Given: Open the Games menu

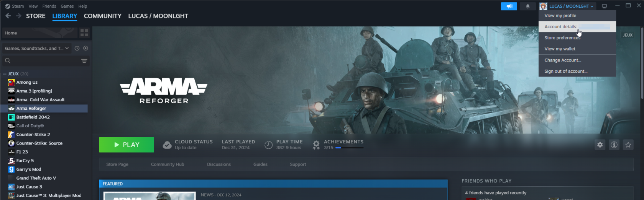Looking at the screenshot, I should pos(67,6).
